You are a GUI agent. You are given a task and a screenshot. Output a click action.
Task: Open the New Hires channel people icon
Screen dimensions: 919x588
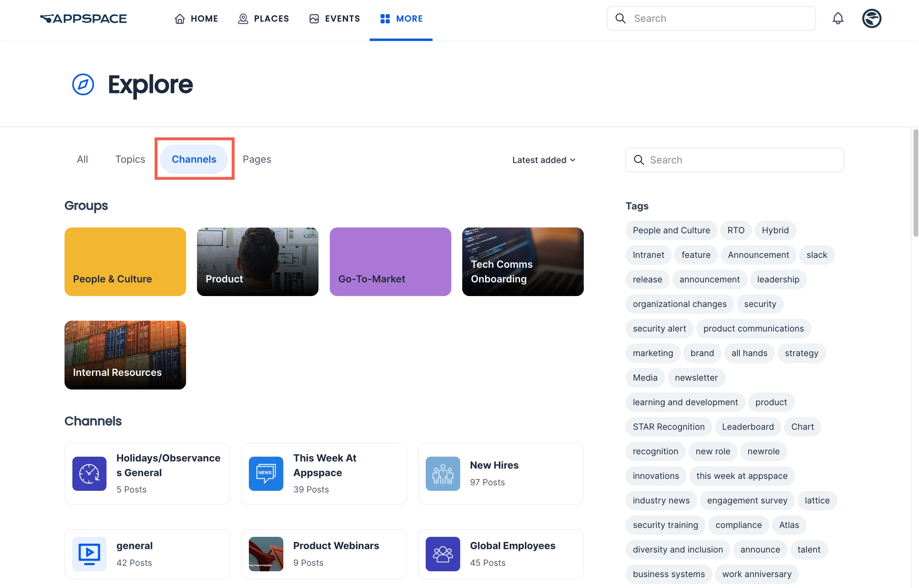(442, 473)
